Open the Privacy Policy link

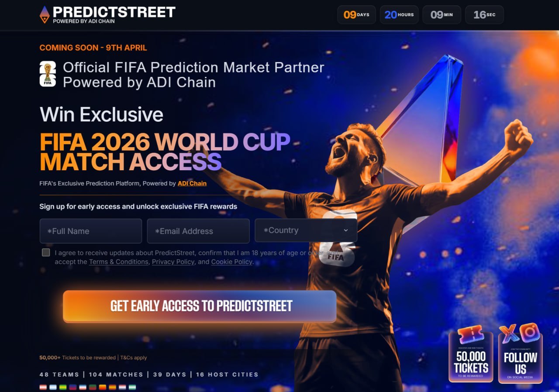173,262
